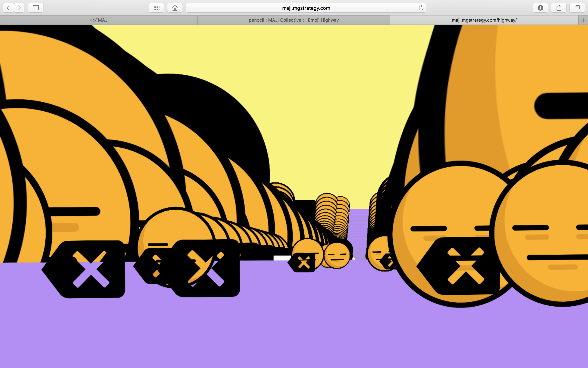Switch to the penccil Emoji Highway tab
Image resolution: width=588 pixels, height=368 pixels.
pos(294,20)
